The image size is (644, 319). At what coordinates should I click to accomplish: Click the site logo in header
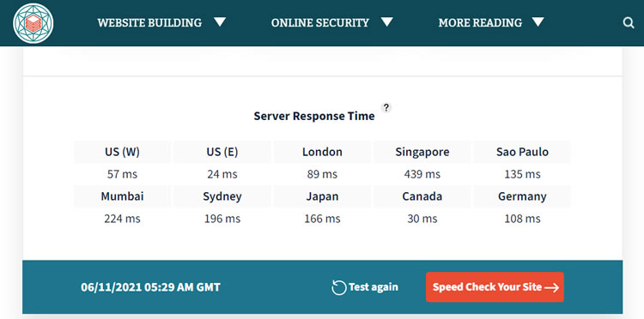pos(33,23)
